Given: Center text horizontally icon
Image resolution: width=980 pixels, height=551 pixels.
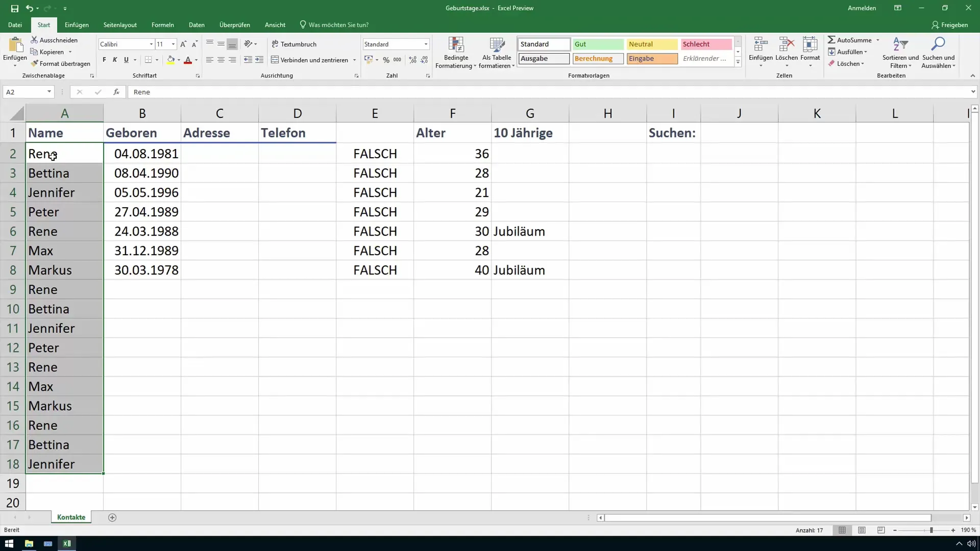Looking at the screenshot, I should 221,60.
